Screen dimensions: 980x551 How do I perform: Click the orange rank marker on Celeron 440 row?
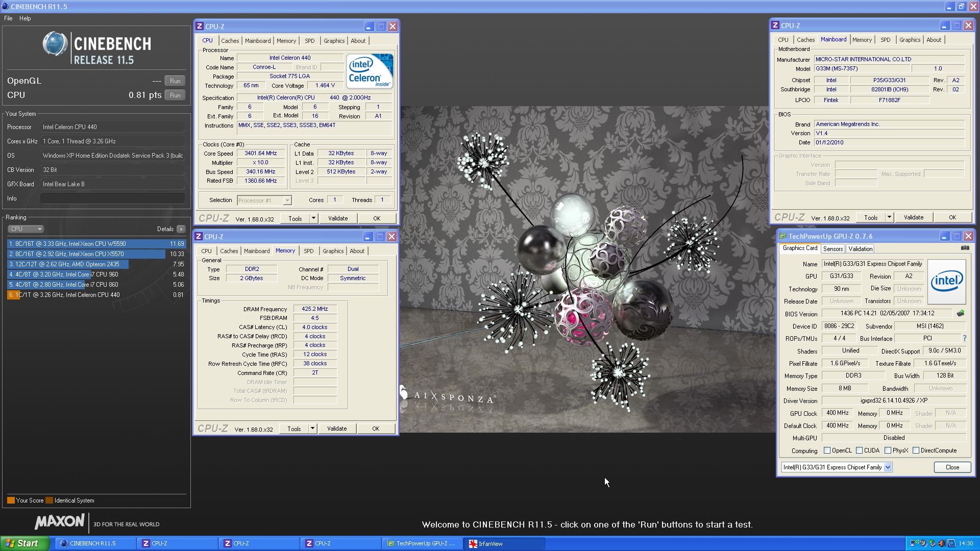point(13,295)
